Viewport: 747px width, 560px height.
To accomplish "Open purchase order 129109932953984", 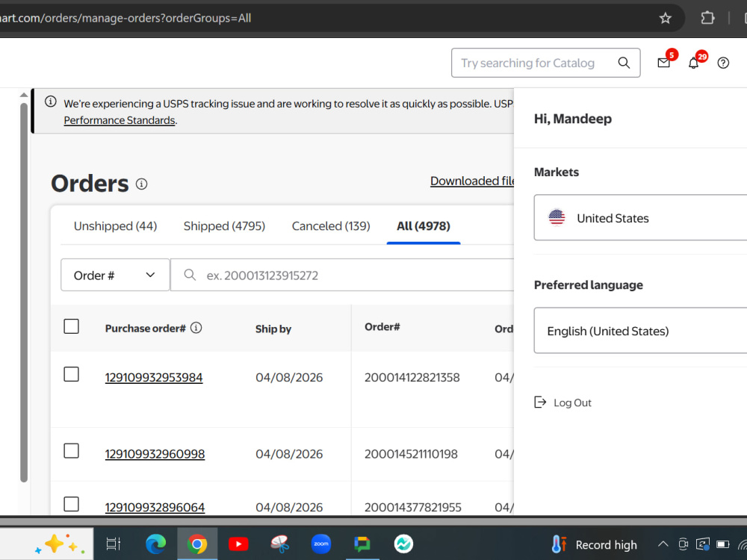I will pos(154,377).
